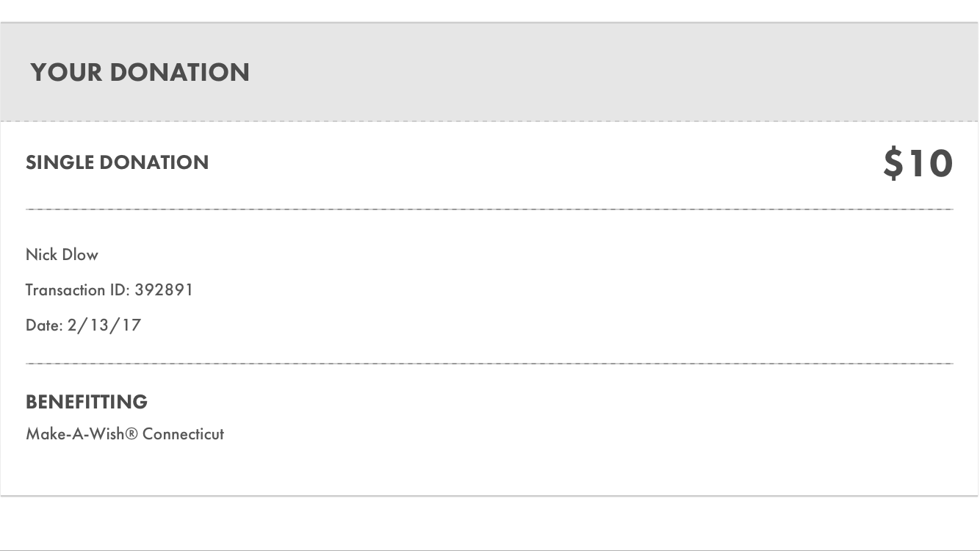The height and width of the screenshot is (551, 980).
Task: Click the BENEFITTING section heading
Action: [87, 402]
